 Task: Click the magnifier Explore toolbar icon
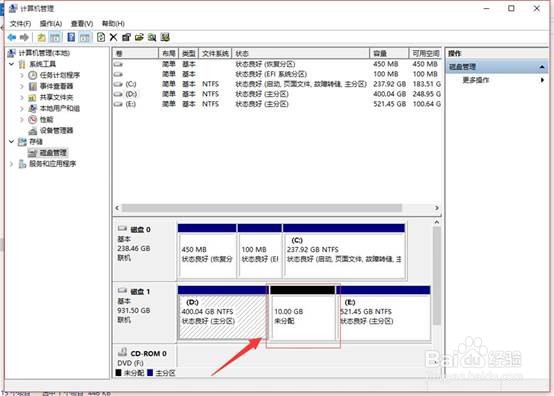[152, 37]
